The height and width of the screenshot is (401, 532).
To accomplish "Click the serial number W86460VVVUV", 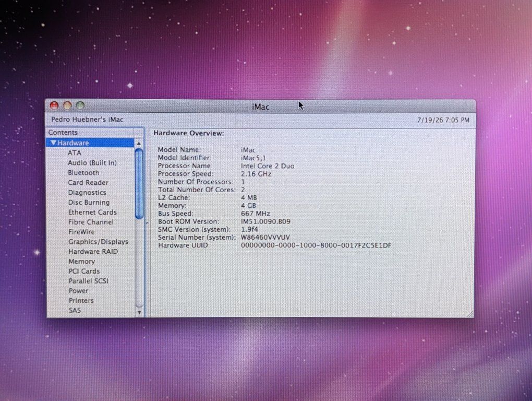I will point(265,238).
